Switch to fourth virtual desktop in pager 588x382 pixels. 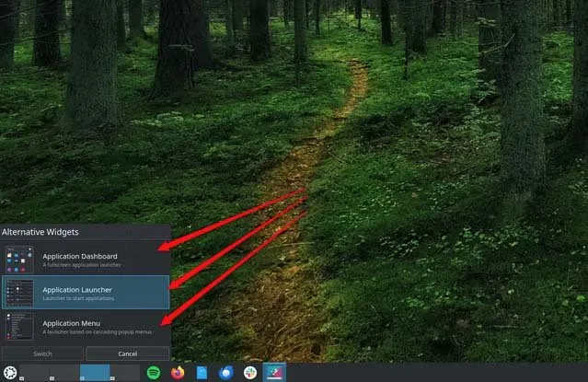click(125, 373)
